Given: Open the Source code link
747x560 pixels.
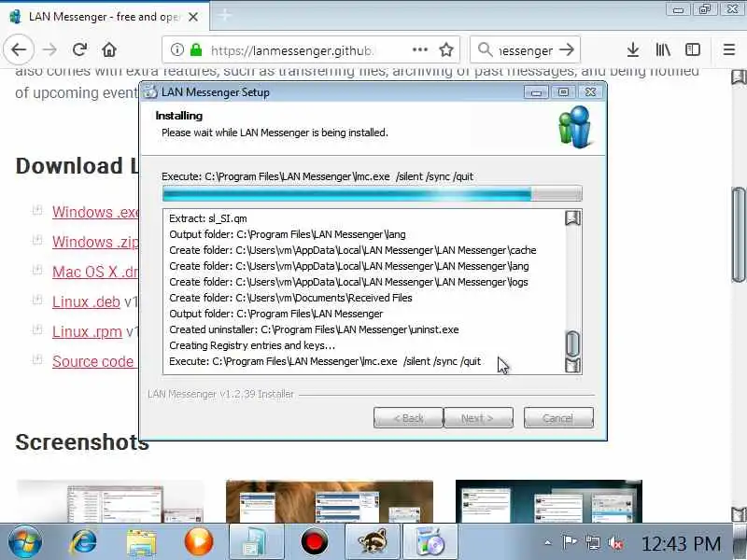Looking at the screenshot, I should pyautogui.click(x=92, y=361).
